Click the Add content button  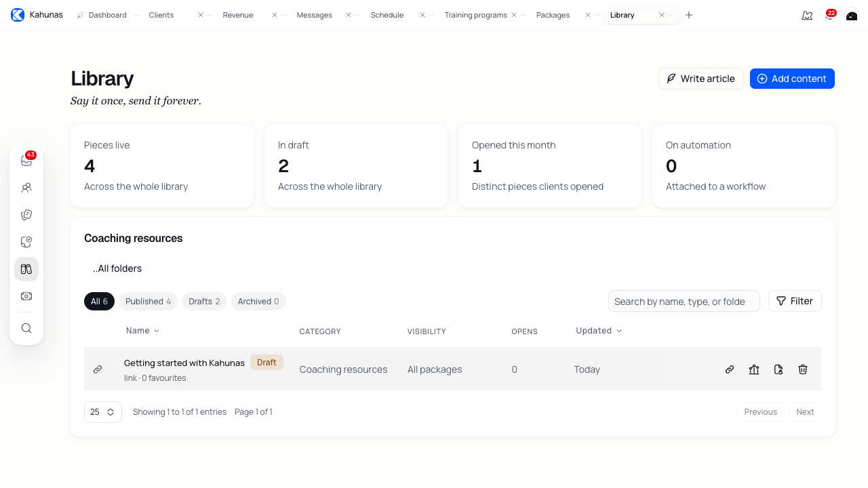(x=792, y=79)
